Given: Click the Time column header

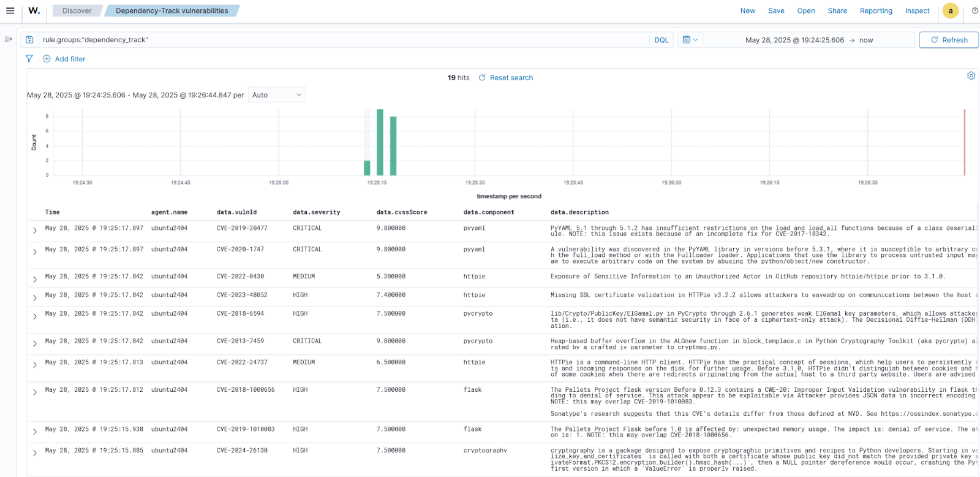Looking at the screenshot, I should (x=53, y=212).
